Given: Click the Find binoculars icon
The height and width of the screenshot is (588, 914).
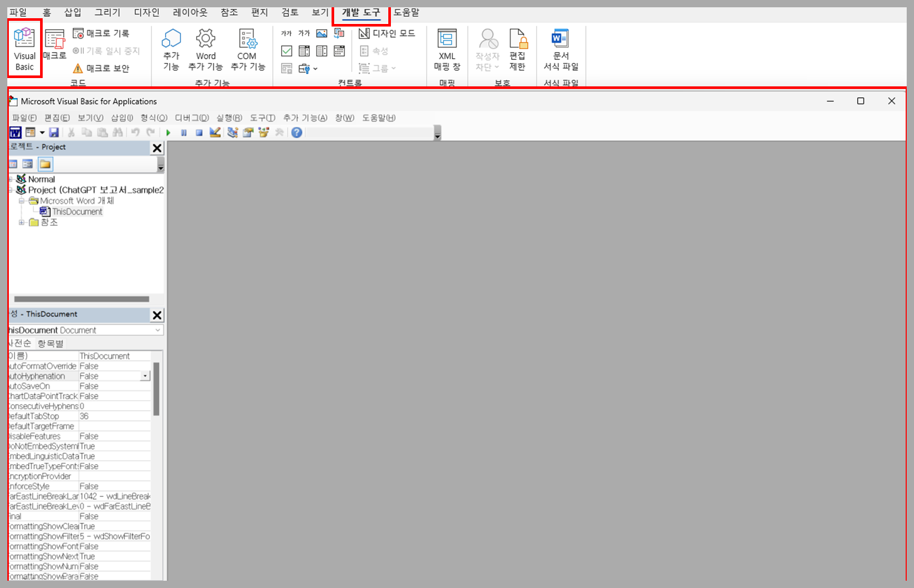Looking at the screenshot, I should [118, 133].
